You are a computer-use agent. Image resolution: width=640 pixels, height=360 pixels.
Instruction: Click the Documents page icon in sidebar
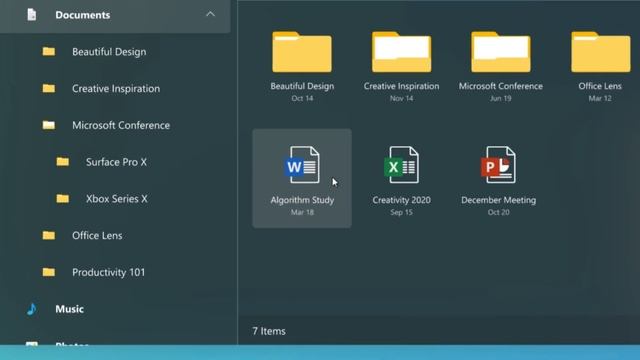[32, 15]
